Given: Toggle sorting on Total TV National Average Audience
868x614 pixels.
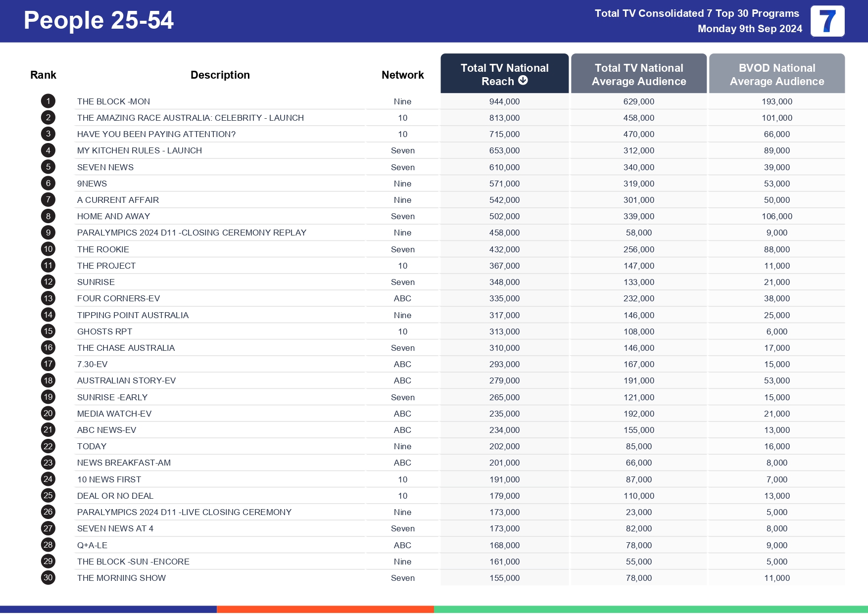Looking at the screenshot, I should click(638, 74).
